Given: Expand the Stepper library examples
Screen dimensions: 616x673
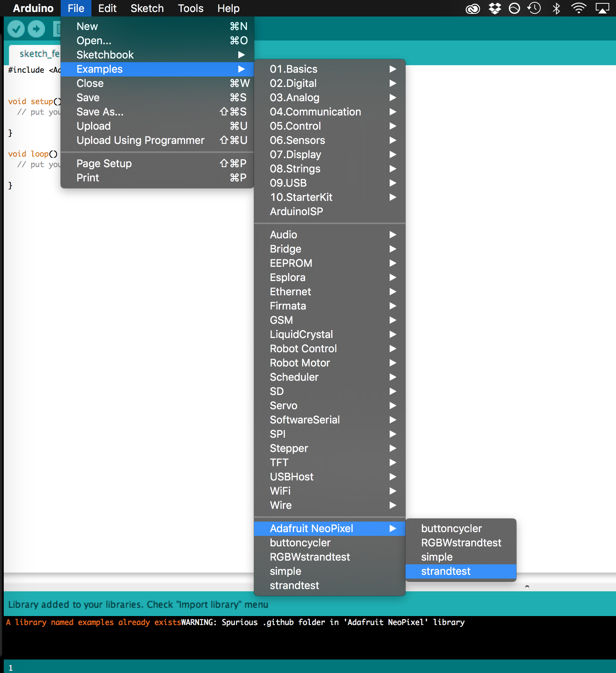Looking at the screenshot, I should 330,448.
